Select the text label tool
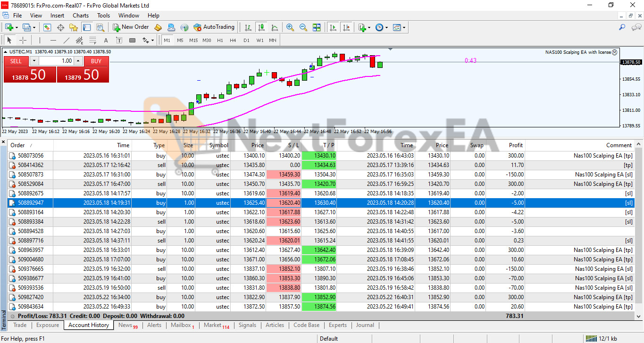This screenshot has height=343, width=644. 106,40
